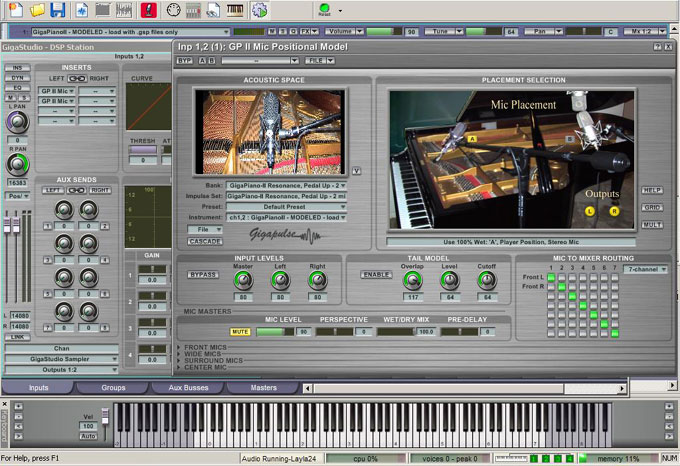680x466 pixels.
Task: Click the Mic Level slider bar
Action: tap(275, 332)
